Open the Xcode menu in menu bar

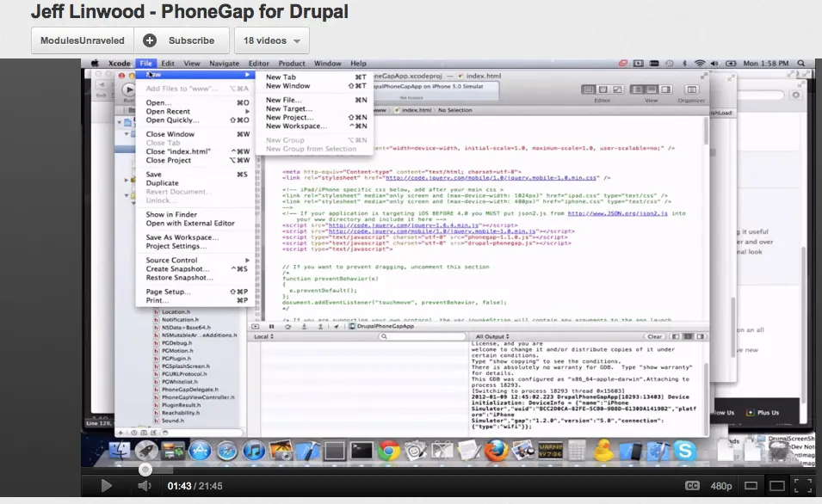pos(119,64)
